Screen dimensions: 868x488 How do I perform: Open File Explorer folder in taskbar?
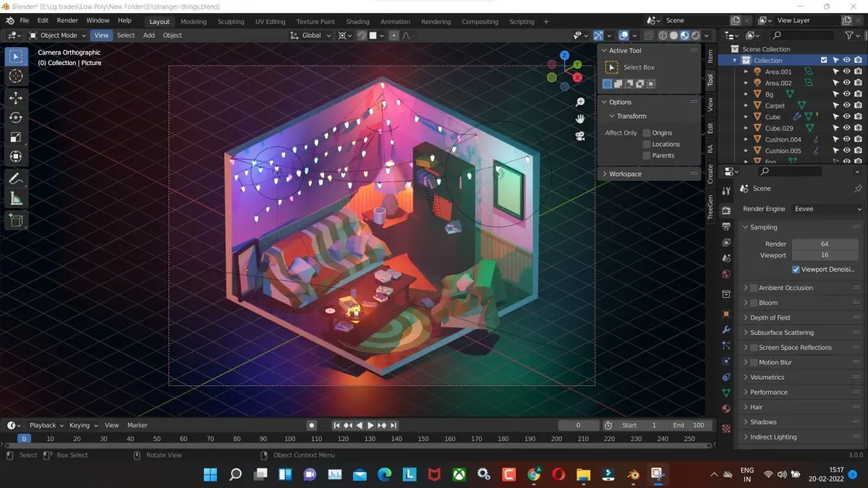tap(583, 474)
